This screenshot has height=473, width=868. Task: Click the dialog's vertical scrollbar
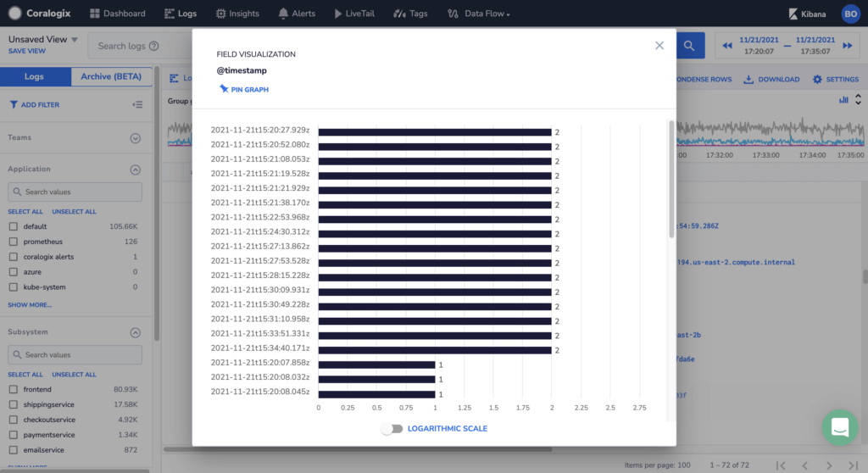coord(671,179)
